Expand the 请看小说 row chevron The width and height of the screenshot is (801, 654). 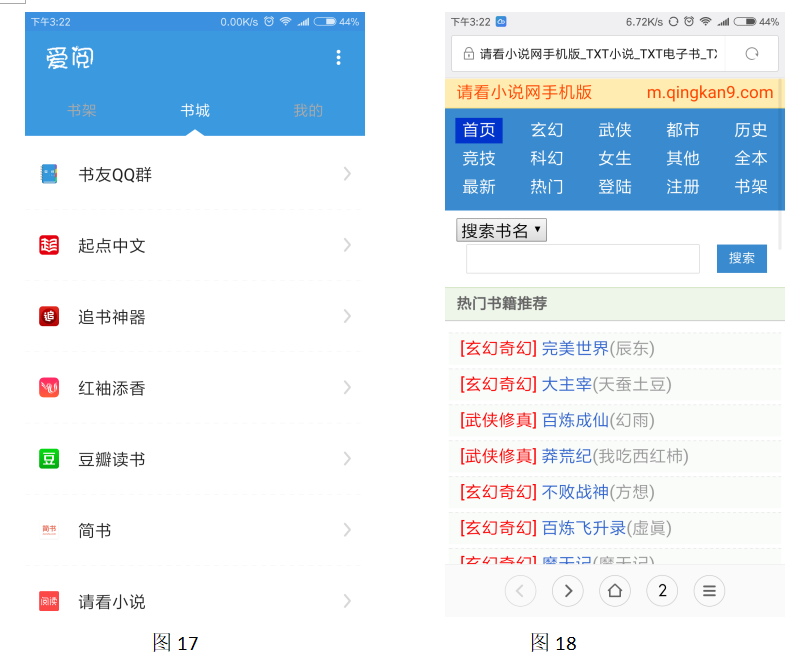point(347,601)
